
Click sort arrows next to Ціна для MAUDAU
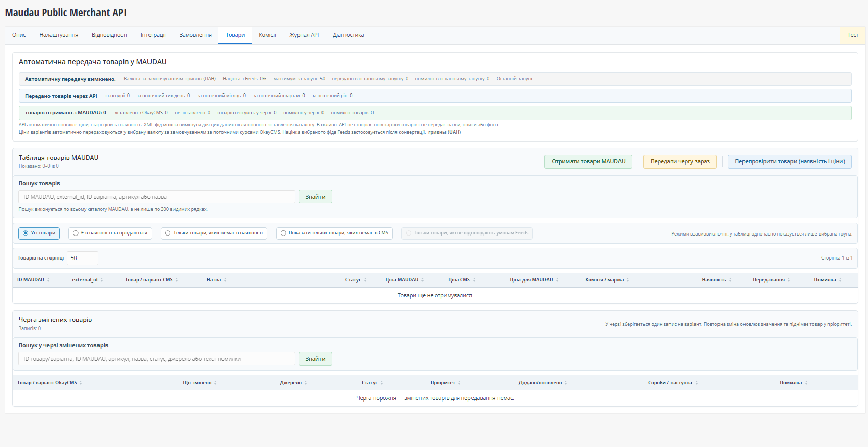click(557, 280)
